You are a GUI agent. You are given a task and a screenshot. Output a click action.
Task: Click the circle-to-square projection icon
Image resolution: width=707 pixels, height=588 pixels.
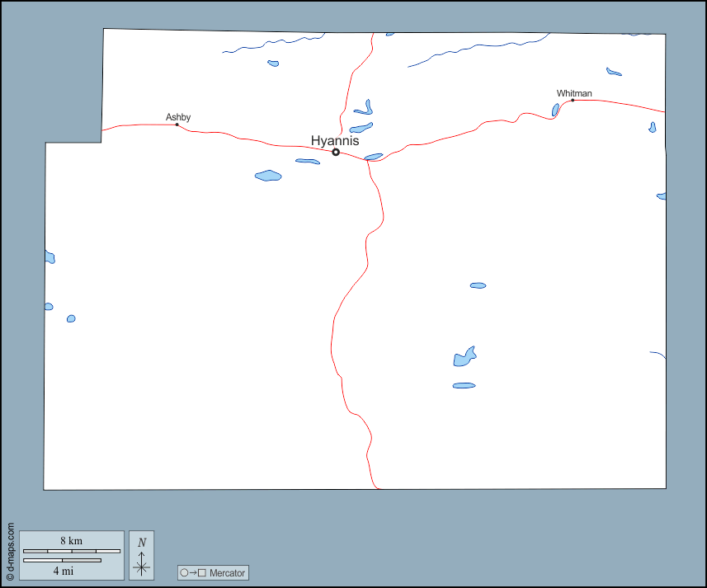pos(192,573)
